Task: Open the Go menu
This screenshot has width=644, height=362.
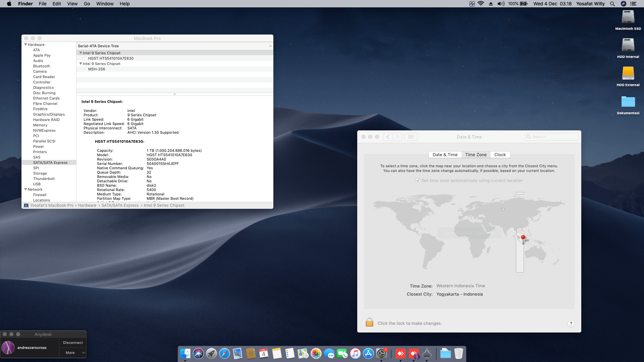Action: 87,4
